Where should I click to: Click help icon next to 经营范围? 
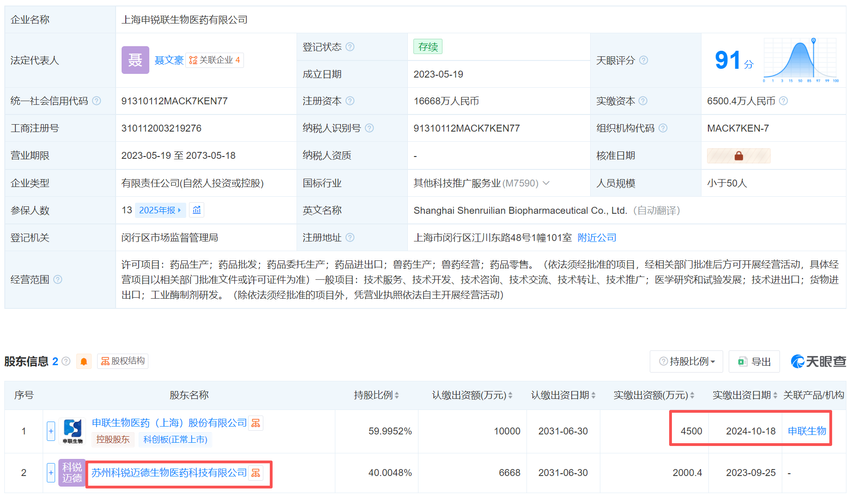pyautogui.click(x=58, y=279)
